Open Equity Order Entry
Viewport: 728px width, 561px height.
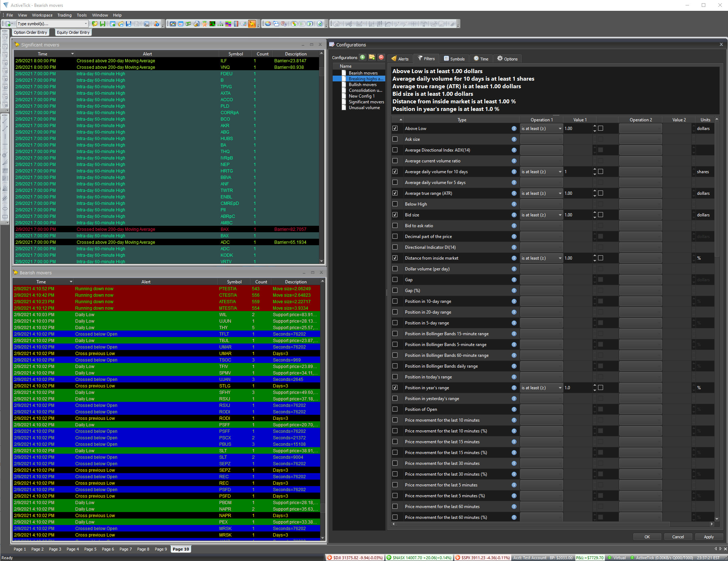[x=73, y=32]
